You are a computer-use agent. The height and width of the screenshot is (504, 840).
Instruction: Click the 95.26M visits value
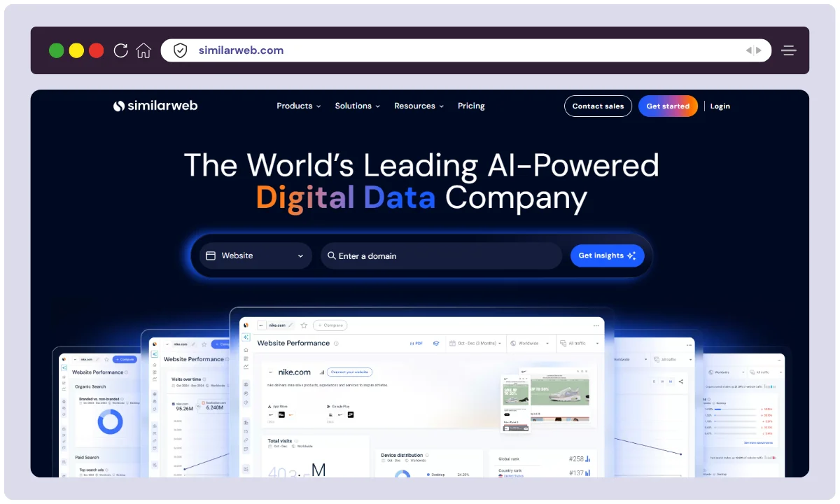pos(185,409)
